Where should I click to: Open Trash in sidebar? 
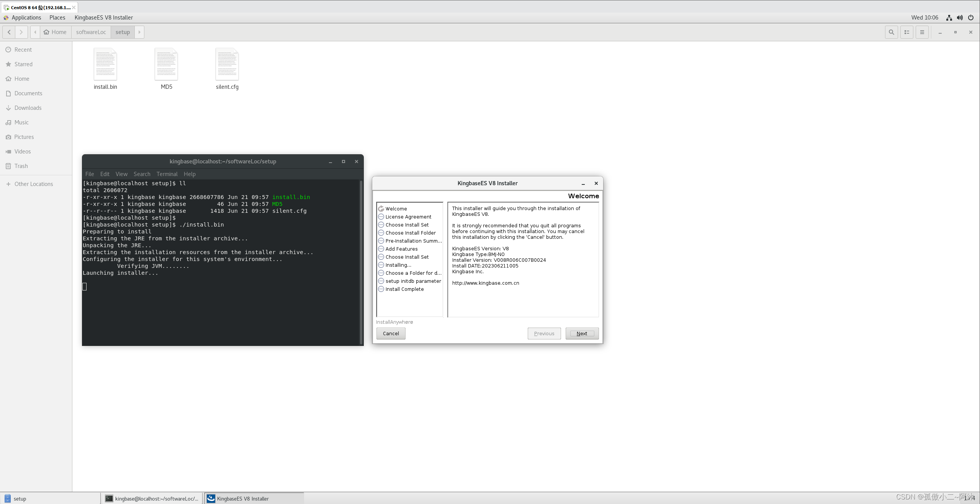[x=36, y=166]
